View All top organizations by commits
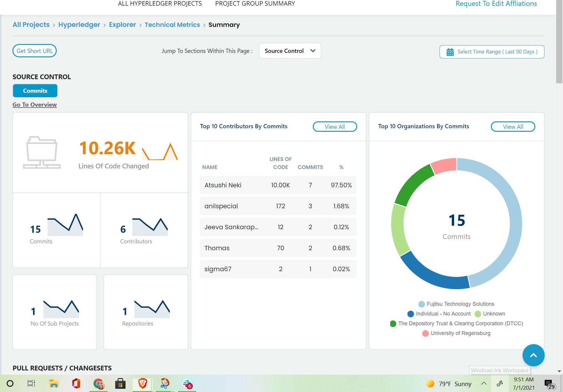This screenshot has width=563, height=392. 513,127
